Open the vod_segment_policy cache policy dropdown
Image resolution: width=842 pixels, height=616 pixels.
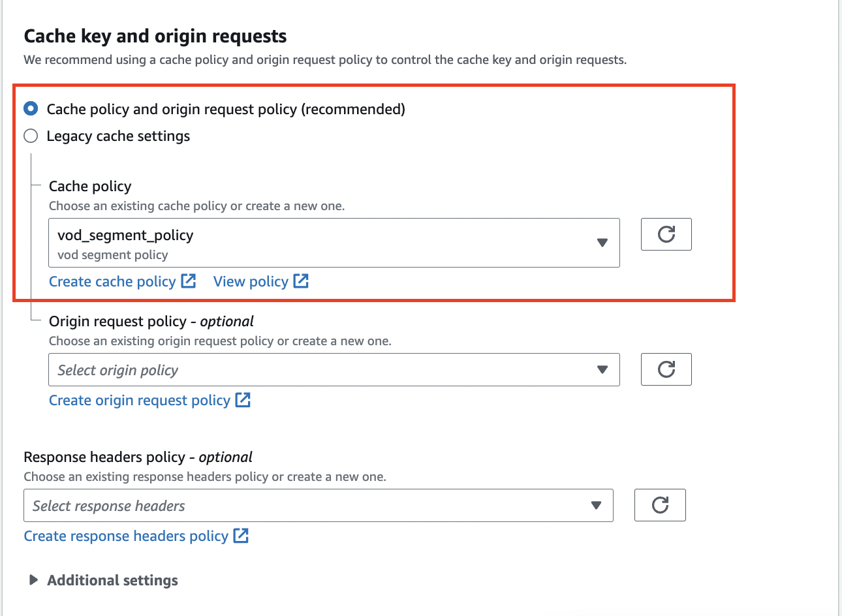point(326,243)
